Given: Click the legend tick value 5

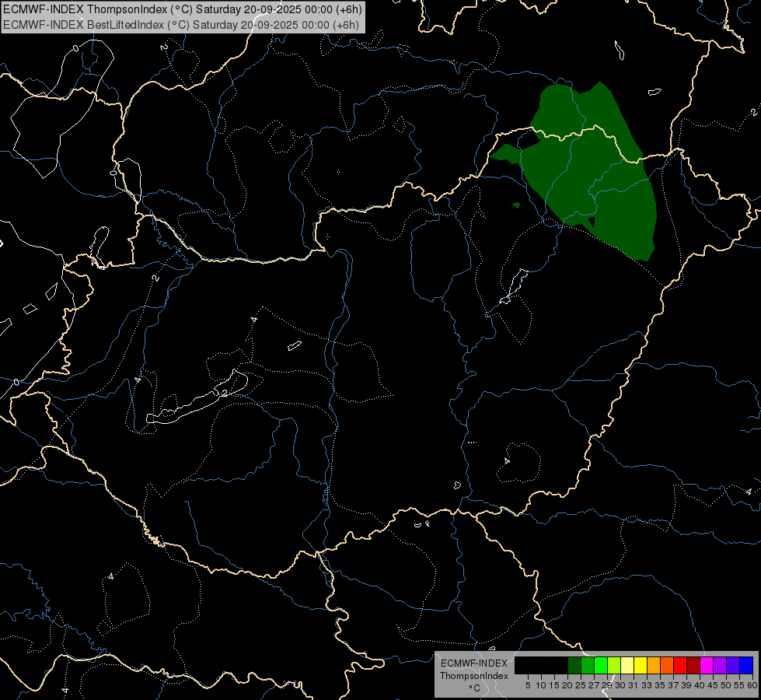Looking at the screenshot, I should coord(528,685).
